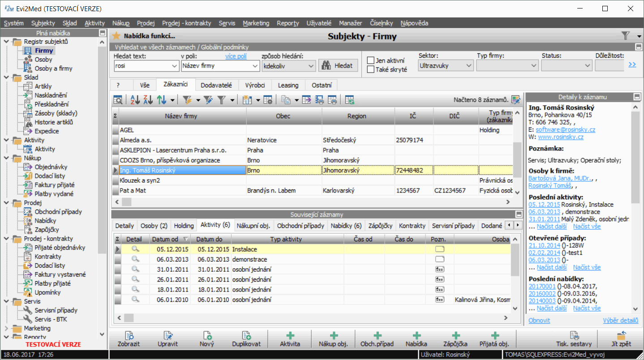The image size is (644, 360).
Task: Click Upravit edit button in bottom toolbar
Action: (168, 339)
